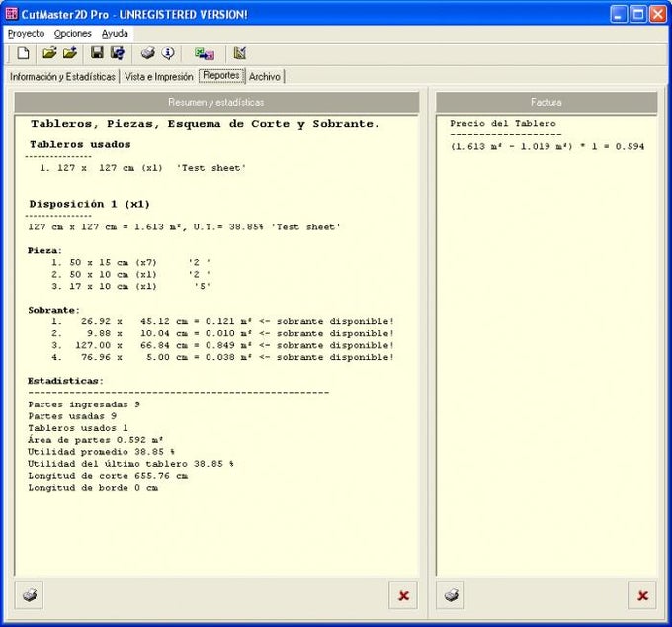Click the Save As floppy with arrow icon
The height and width of the screenshot is (627, 672).
[118, 53]
